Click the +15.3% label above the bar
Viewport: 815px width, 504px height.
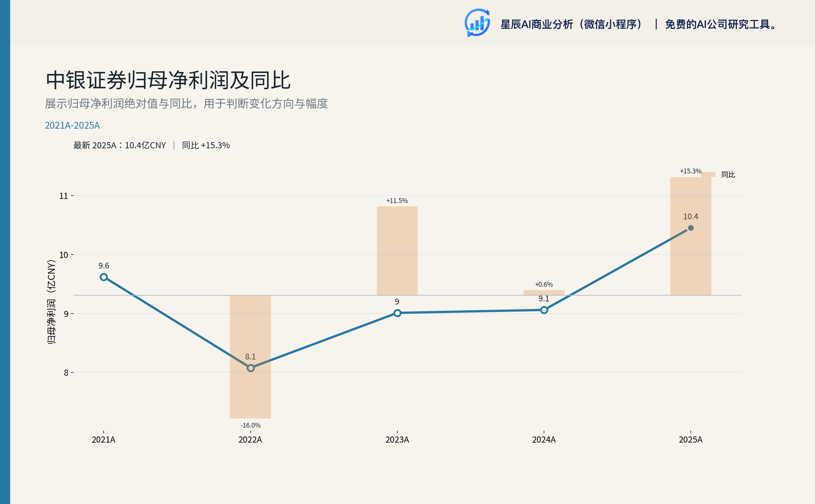(691, 171)
